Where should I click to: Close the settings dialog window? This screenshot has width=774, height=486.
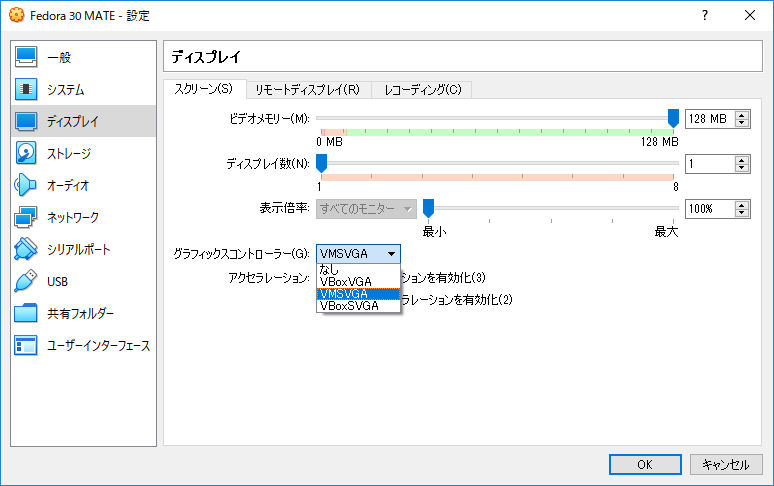(750, 15)
